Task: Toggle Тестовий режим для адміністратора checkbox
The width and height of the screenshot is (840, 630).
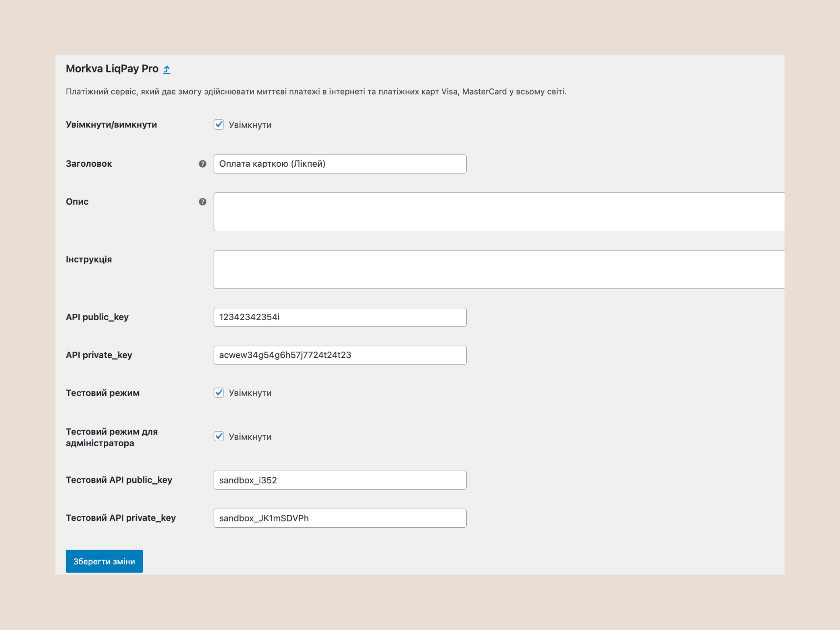Action: (219, 436)
